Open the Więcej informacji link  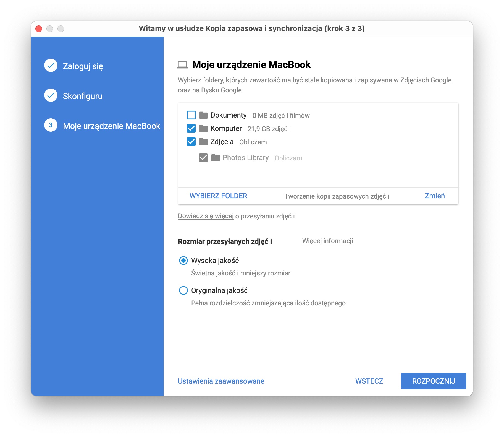click(327, 241)
